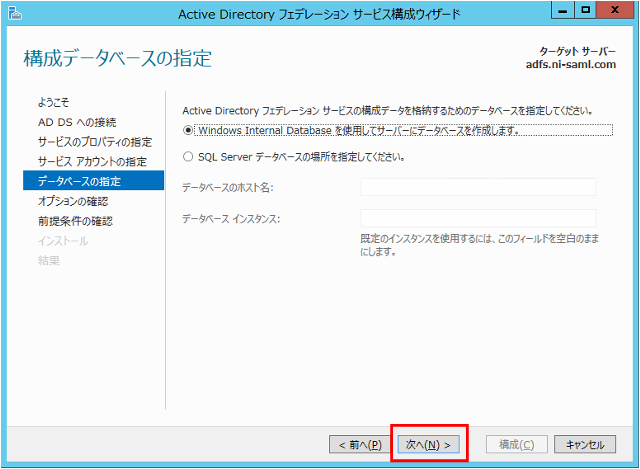This screenshot has height=469, width=640.
Task: Open the サービスのプロパティの指定 step
Action: click(95, 142)
